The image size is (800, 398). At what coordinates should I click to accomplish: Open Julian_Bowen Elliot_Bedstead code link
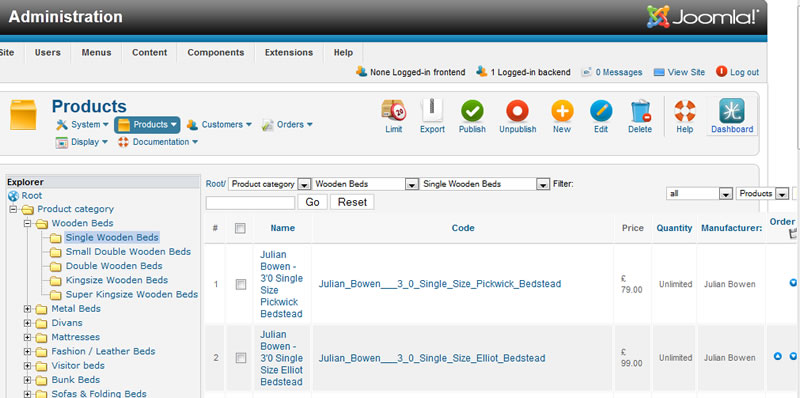pyautogui.click(x=432, y=358)
